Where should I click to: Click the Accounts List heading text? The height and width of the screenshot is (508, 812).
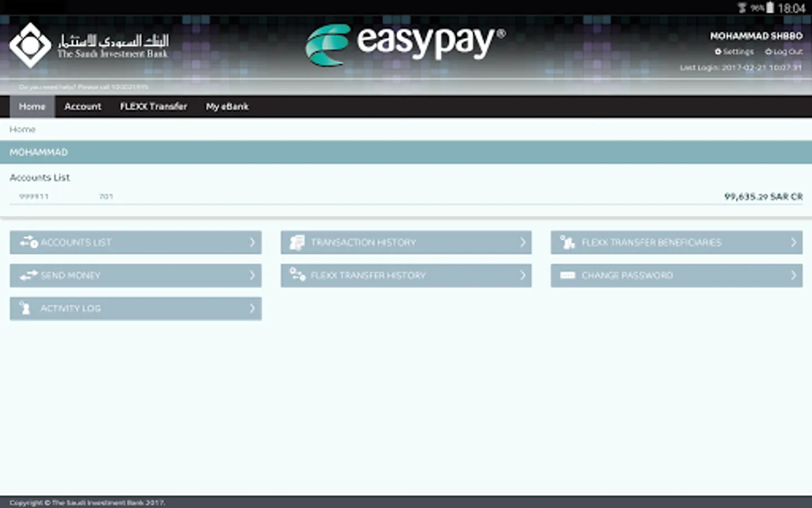(39, 177)
